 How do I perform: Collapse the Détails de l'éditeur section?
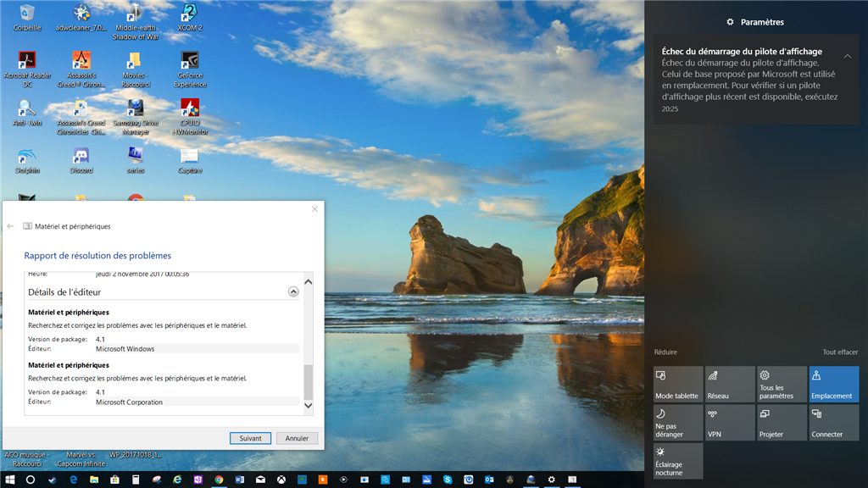[293, 291]
